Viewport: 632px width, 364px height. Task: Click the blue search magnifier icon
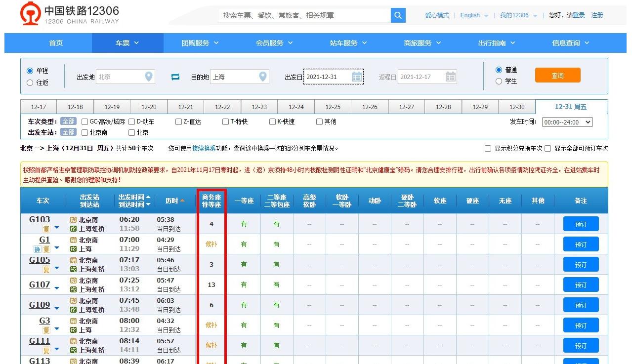click(398, 15)
